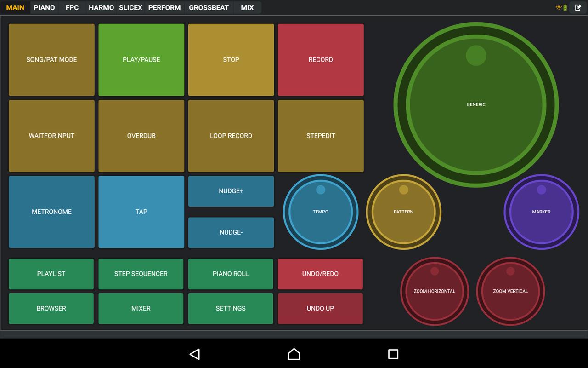
Task: Hit the RECORD pad
Action: pyautogui.click(x=321, y=60)
